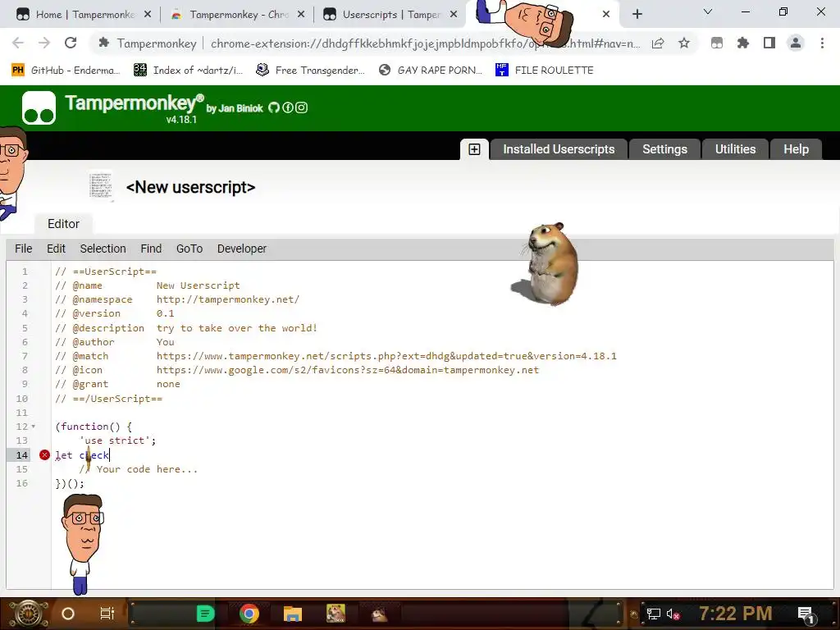Open the Tampermonkey extension toolbar icon

coord(717,43)
